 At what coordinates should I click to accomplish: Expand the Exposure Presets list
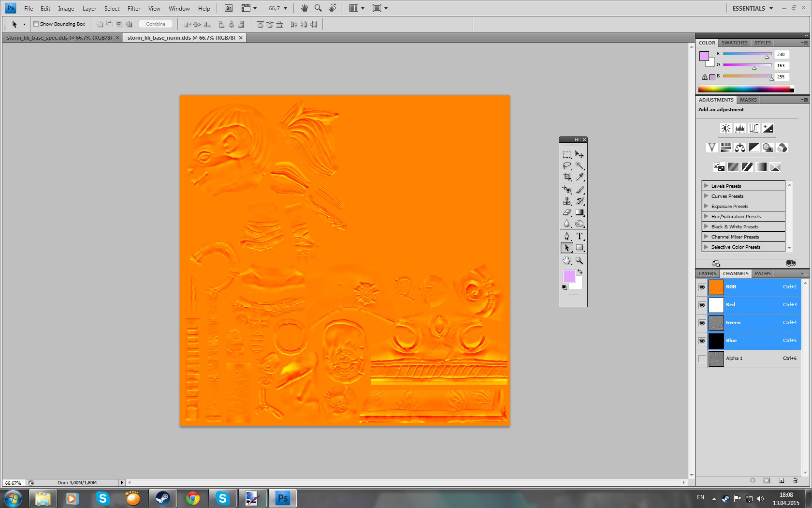coord(706,206)
